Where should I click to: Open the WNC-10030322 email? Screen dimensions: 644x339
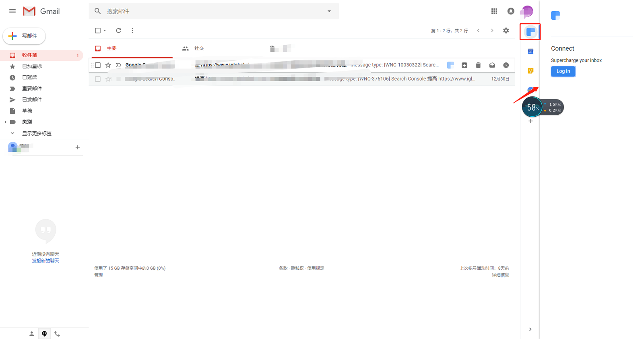(x=302, y=65)
